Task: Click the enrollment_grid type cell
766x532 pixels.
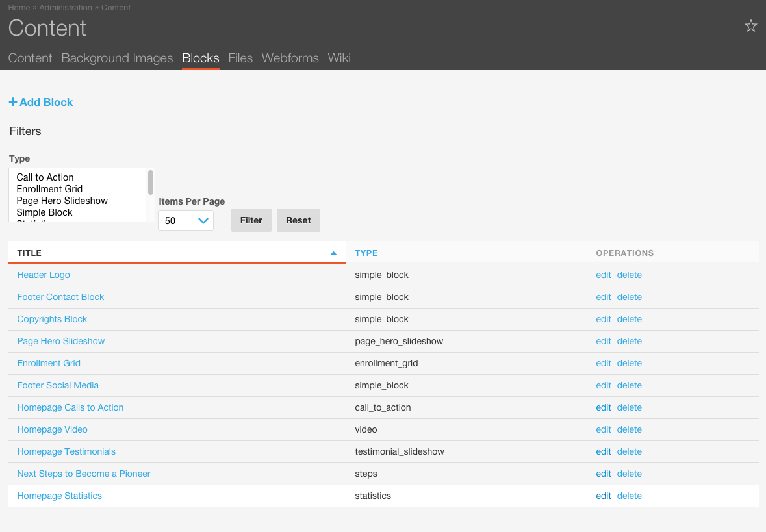Action: [387, 364]
